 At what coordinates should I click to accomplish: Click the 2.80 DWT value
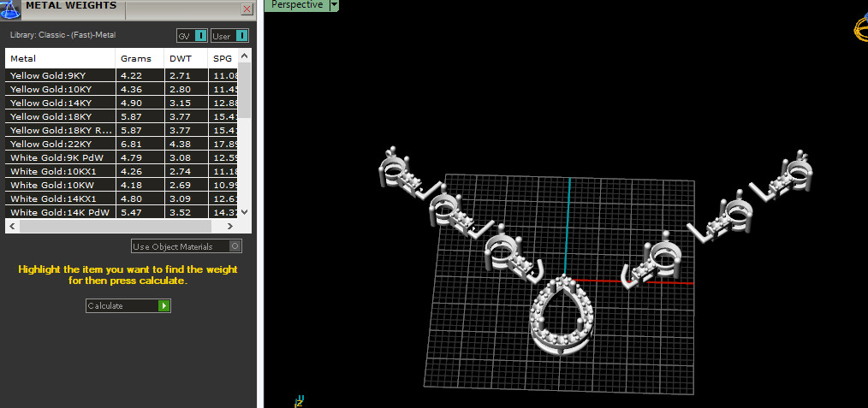tap(180, 89)
